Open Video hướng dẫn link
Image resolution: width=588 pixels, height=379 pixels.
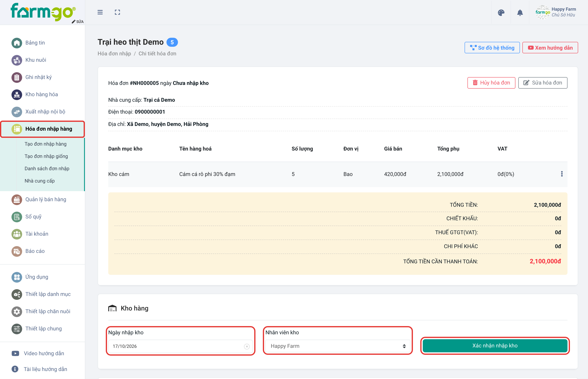click(44, 353)
